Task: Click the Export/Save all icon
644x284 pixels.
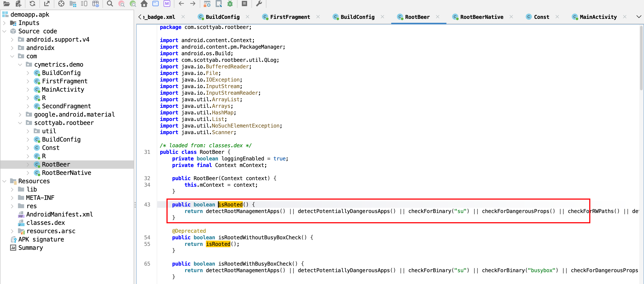Action: pos(47,4)
